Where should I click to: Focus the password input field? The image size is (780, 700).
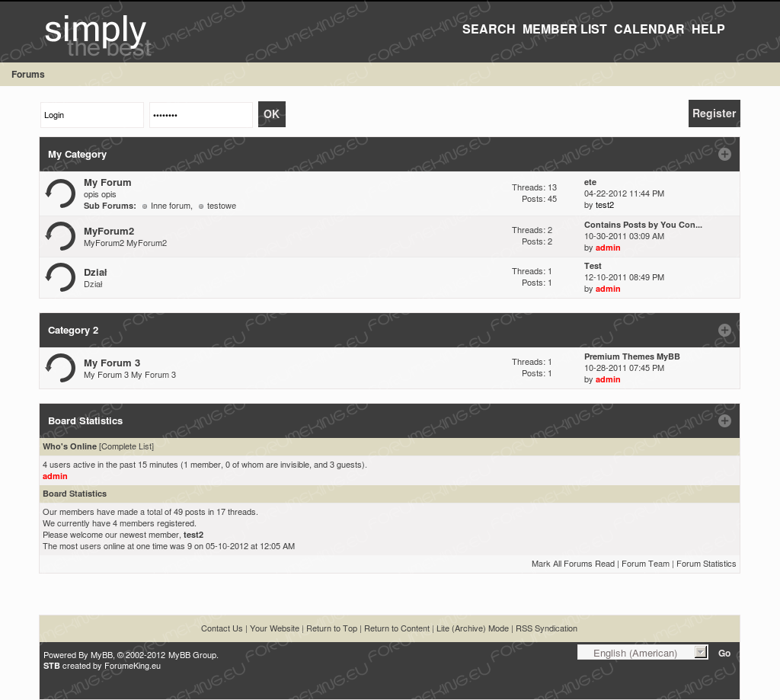click(200, 115)
